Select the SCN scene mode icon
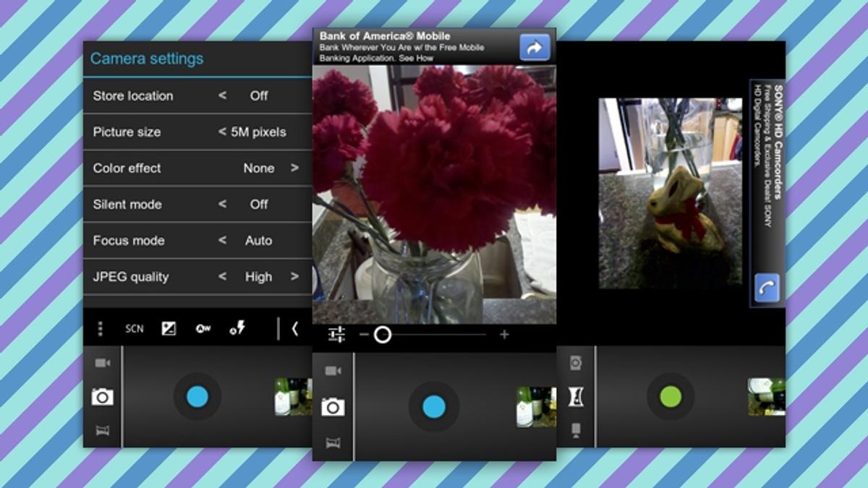This screenshot has height=488, width=868. click(134, 329)
